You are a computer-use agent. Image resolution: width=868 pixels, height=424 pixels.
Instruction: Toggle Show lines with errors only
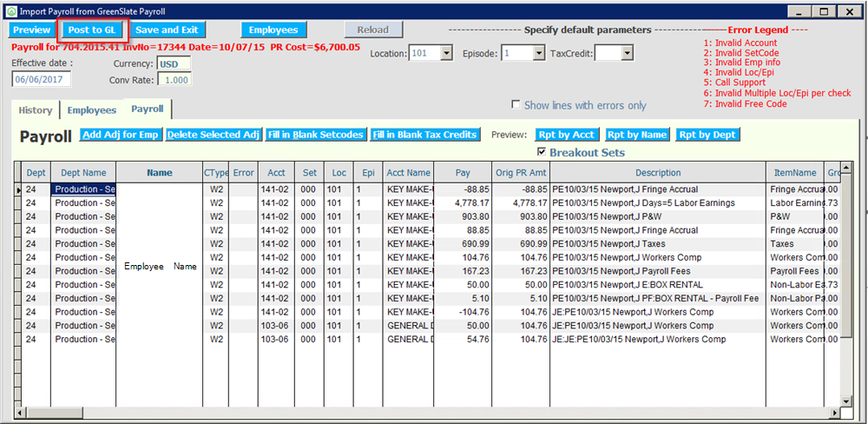tap(516, 105)
